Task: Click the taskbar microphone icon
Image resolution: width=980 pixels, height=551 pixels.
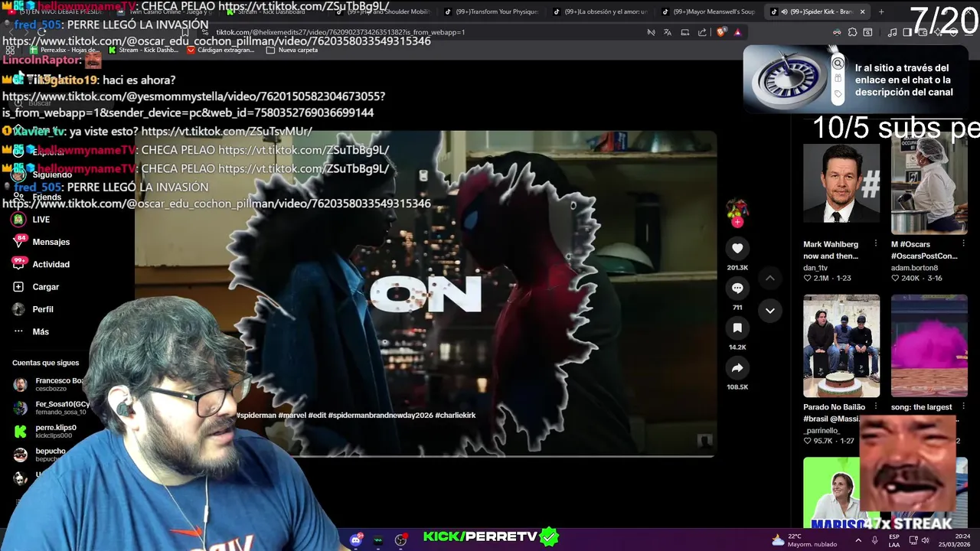Action: [874, 540]
